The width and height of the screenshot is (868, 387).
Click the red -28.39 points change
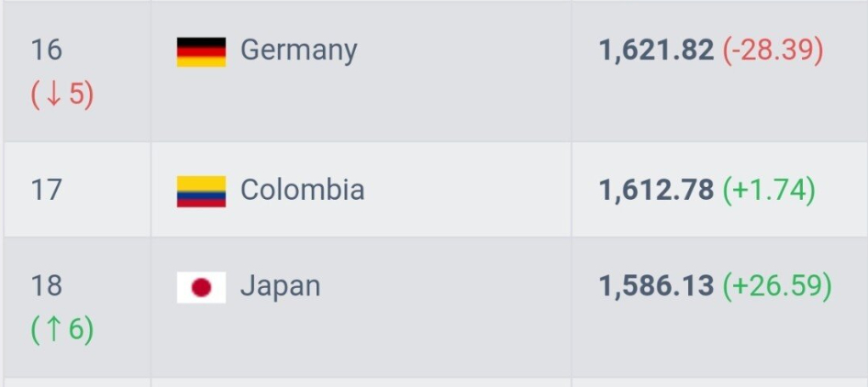[773, 50]
